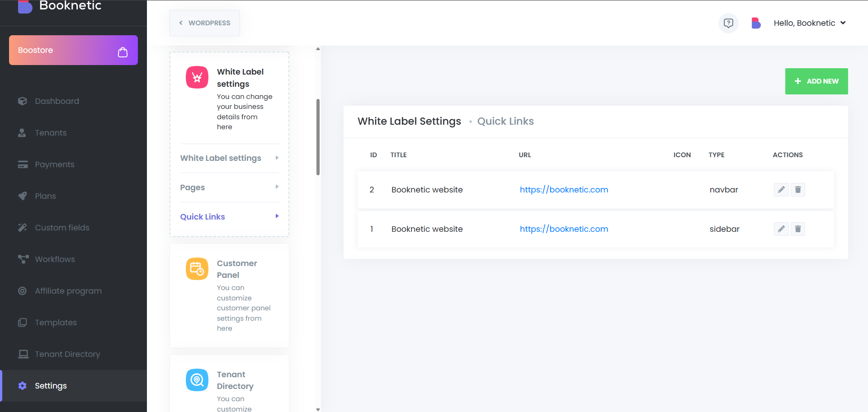Open Templates menu item
868x412 pixels.
tap(73, 323)
